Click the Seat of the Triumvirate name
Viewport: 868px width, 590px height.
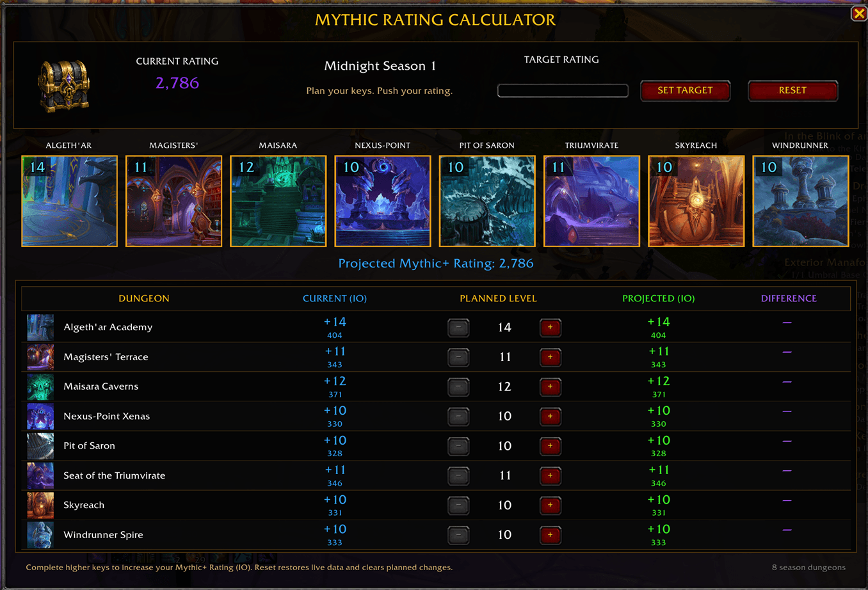point(114,475)
